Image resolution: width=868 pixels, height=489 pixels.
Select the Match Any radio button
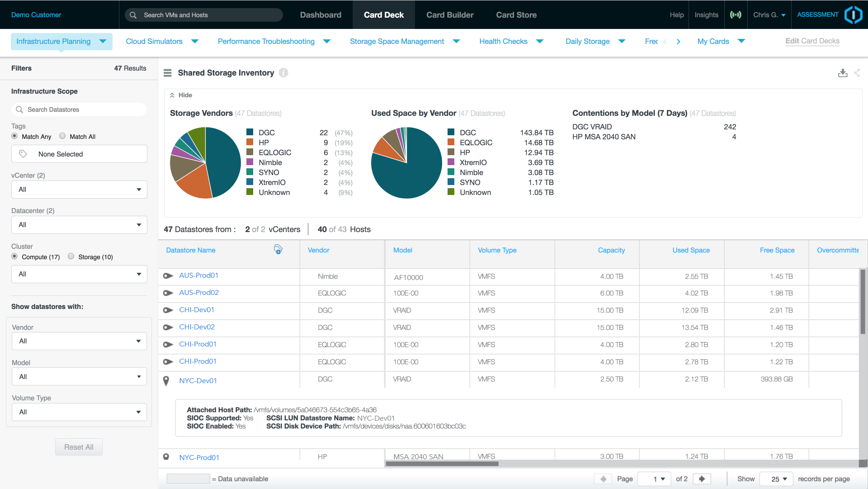click(x=14, y=136)
